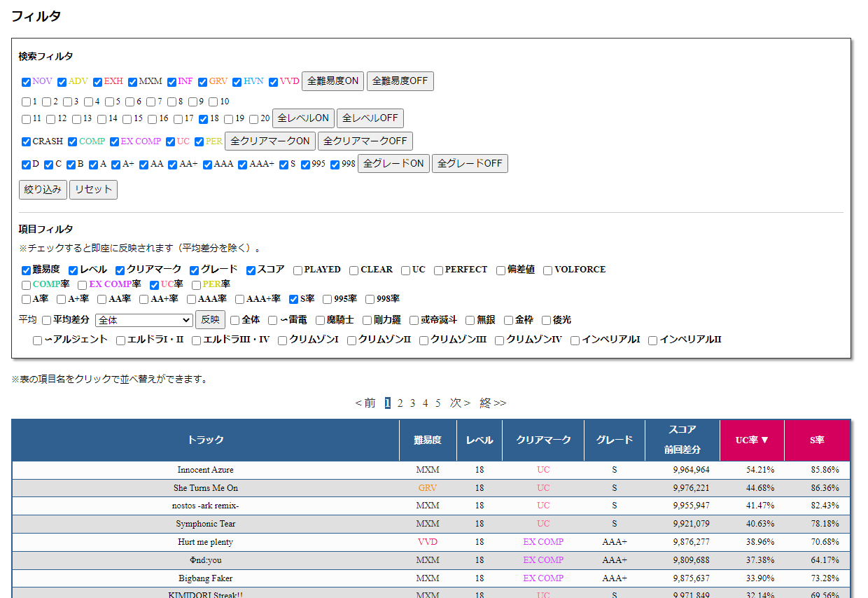Uncheck the UC率 item filter checkbox

click(x=155, y=285)
